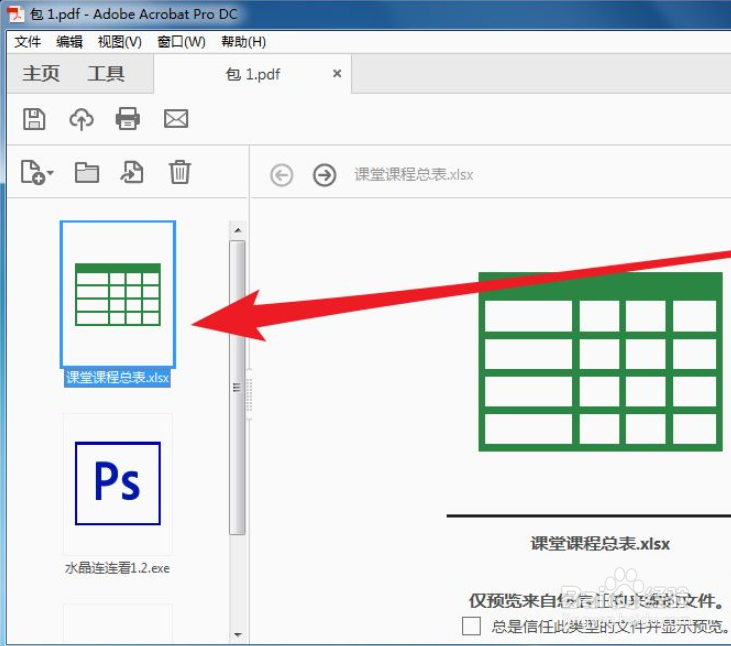Screen dimensions: 731x646
Task: Click the bold 课堂课程总表.xlsx preview title
Action: tap(600, 544)
